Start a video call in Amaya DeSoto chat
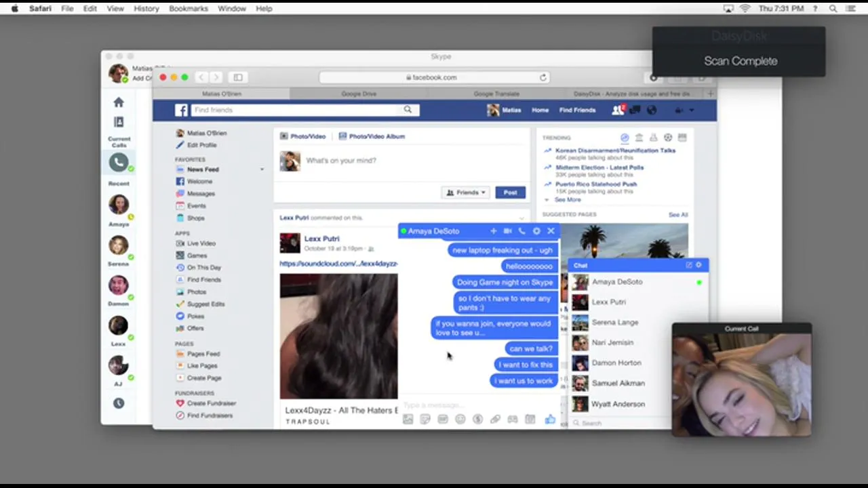Screen dimensions: 868x488 pyautogui.click(x=507, y=231)
